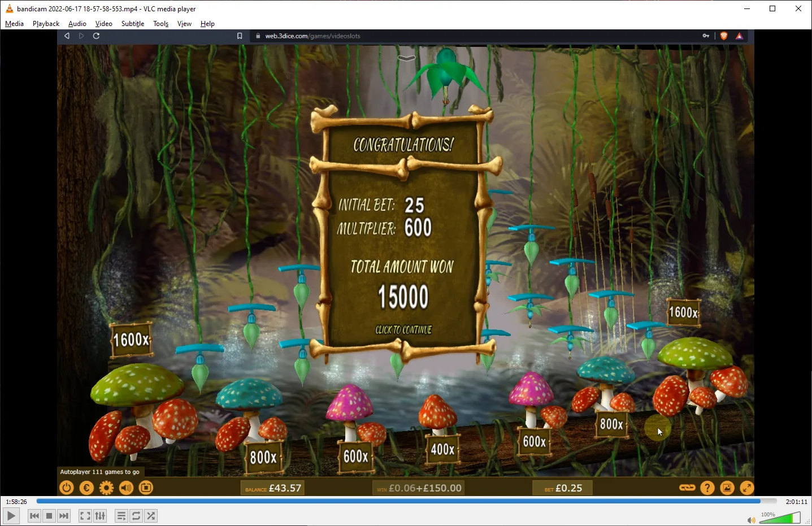Open the Tools menu
This screenshot has height=526, width=812.
pos(161,24)
